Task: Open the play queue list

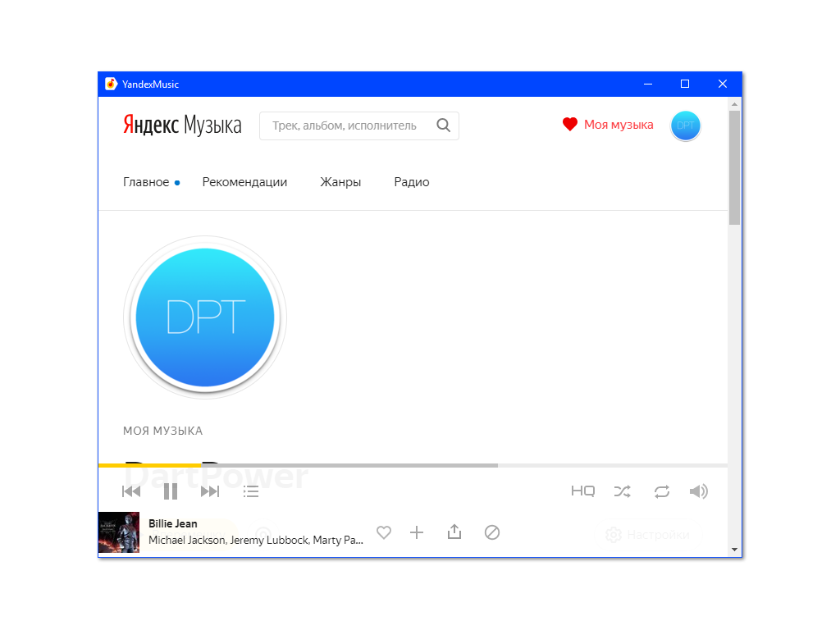Action: pyautogui.click(x=251, y=491)
